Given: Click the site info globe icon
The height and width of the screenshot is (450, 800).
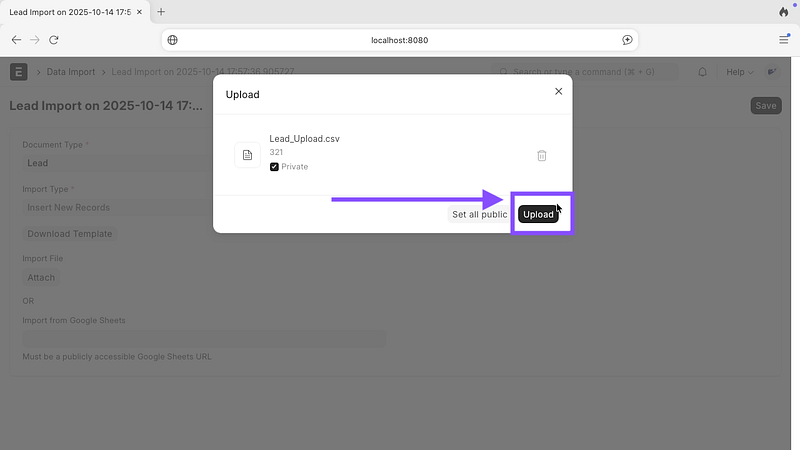Looking at the screenshot, I should 173,40.
